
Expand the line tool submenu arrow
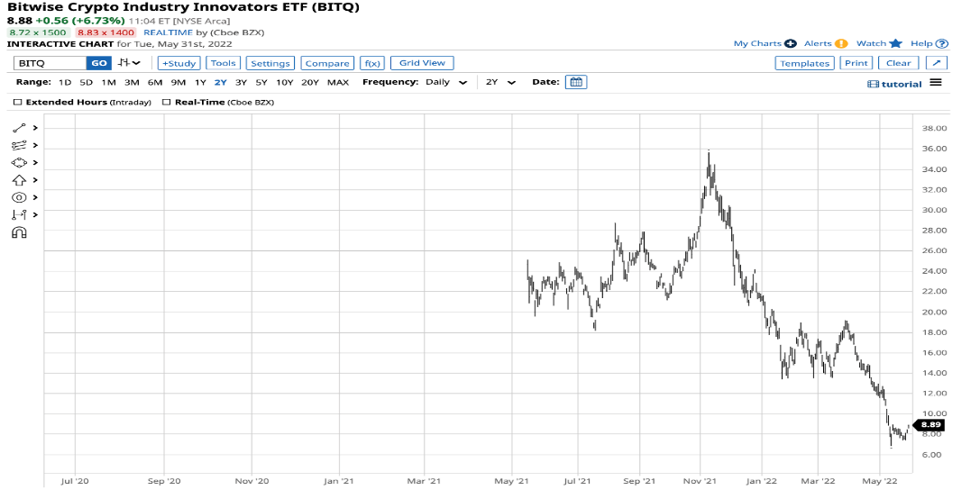click(35, 128)
